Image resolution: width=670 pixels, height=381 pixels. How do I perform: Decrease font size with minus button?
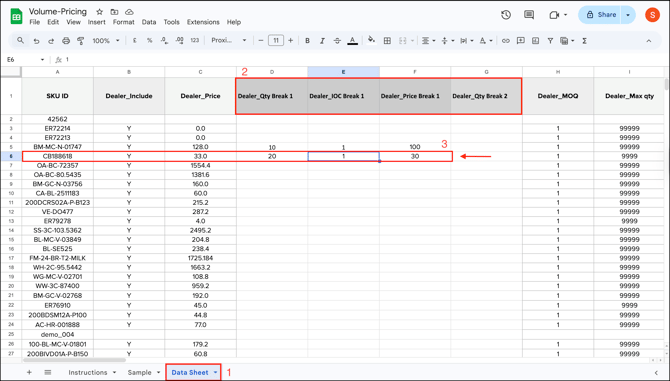[261, 41]
